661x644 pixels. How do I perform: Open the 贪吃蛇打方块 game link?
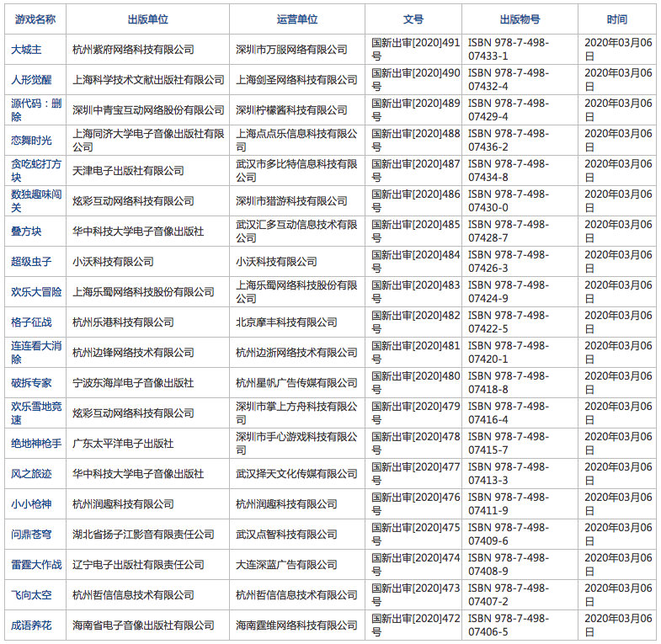36,171
